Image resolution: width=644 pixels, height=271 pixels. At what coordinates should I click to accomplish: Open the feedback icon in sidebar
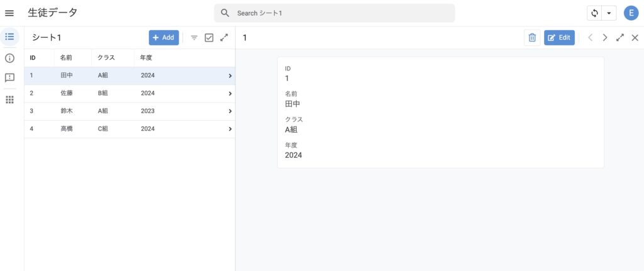(9, 78)
